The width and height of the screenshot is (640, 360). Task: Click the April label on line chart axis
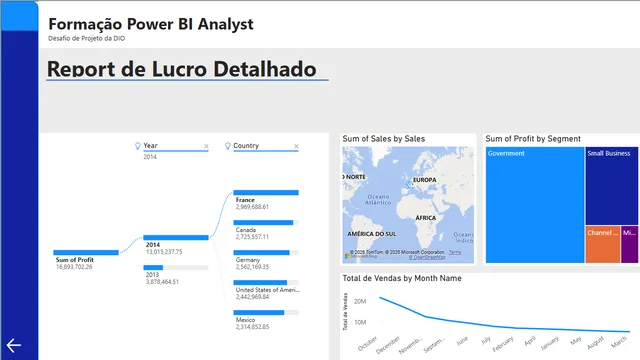tap(530, 341)
